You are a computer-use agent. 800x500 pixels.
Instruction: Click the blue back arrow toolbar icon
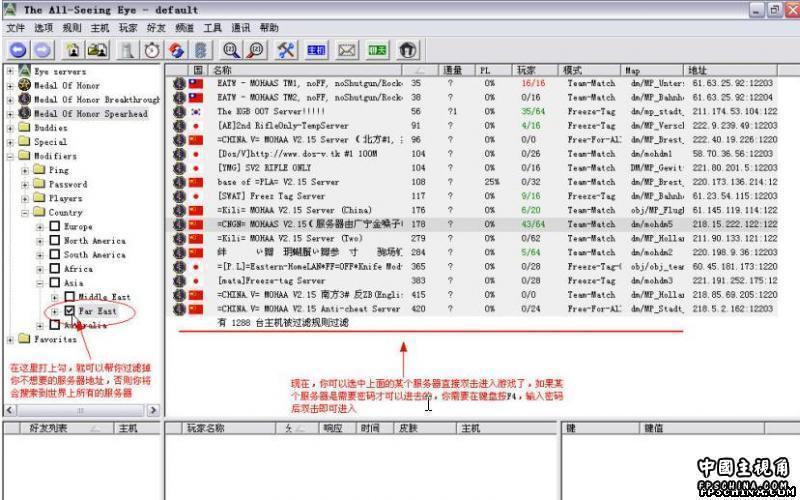[18, 50]
